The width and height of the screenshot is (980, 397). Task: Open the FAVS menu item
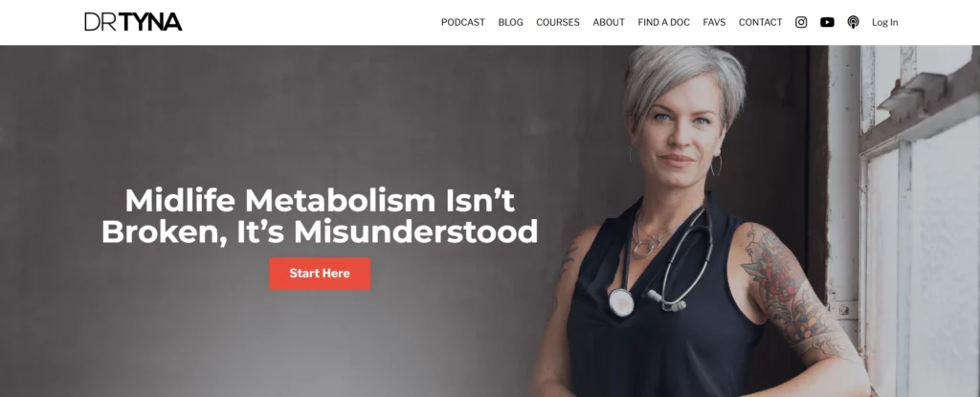pos(714,23)
